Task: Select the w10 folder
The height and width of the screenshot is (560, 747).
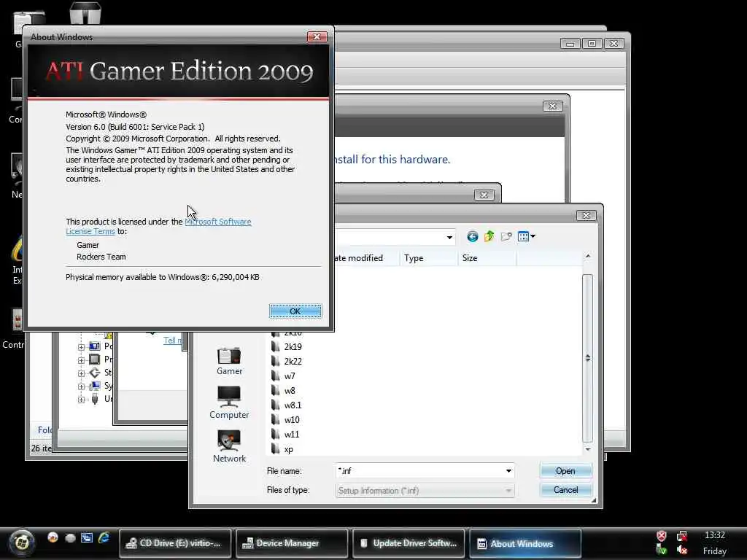Action: tap(292, 420)
